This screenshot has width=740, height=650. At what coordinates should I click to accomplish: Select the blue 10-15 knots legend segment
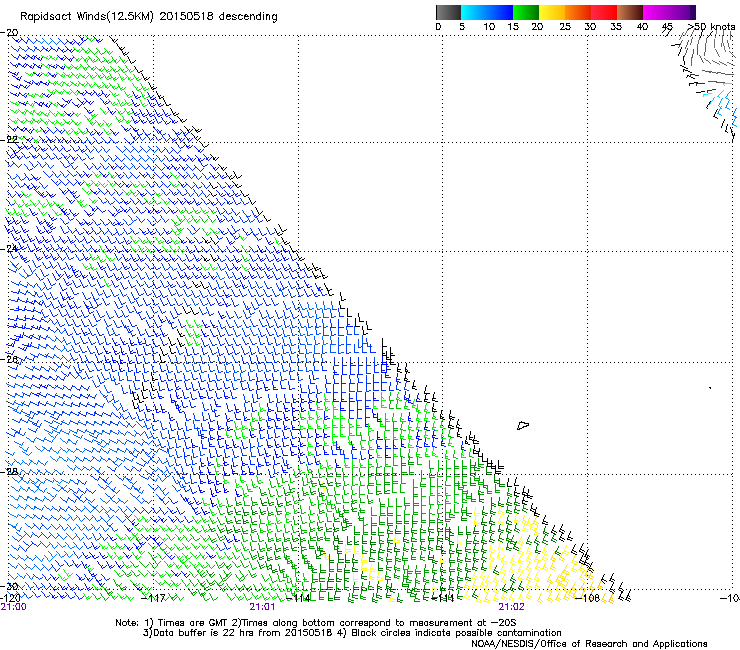tap(500, 12)
